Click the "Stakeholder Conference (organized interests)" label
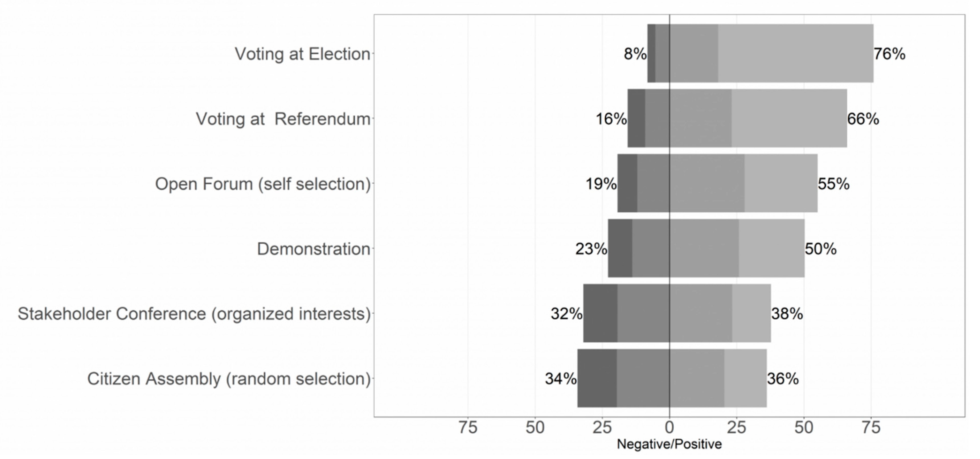Image resolution: width=980 pixels, height=459 pixels. 194,314
